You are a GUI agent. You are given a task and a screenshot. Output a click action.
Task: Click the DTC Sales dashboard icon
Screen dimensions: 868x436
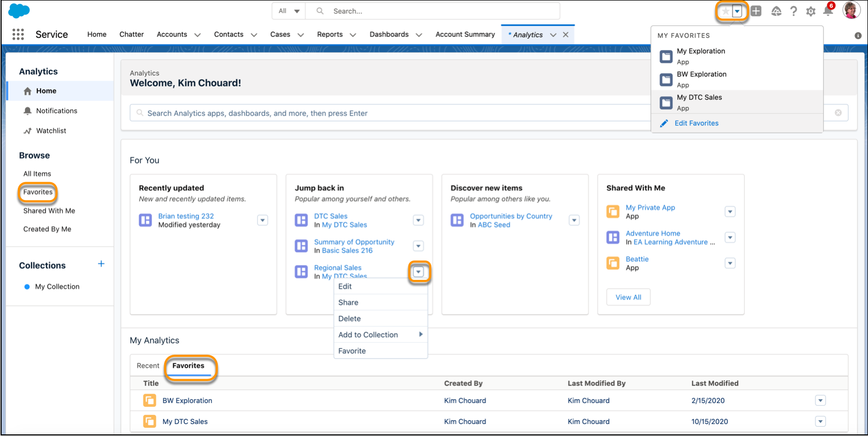(301, 220)
